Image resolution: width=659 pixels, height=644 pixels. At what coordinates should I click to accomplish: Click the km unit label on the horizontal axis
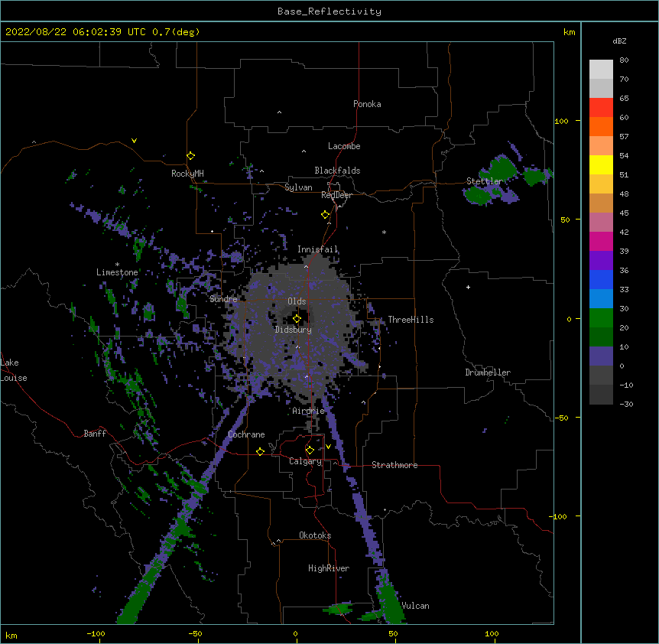tap(11, 635)
